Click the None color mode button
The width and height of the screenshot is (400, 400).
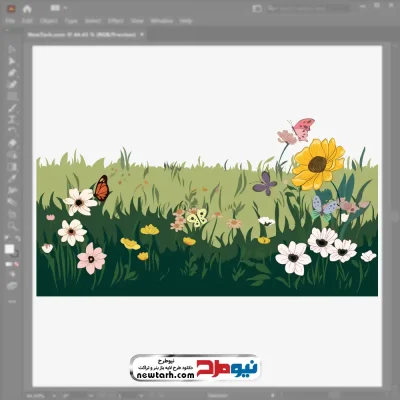pyautogui.click(x=16, y=264)
